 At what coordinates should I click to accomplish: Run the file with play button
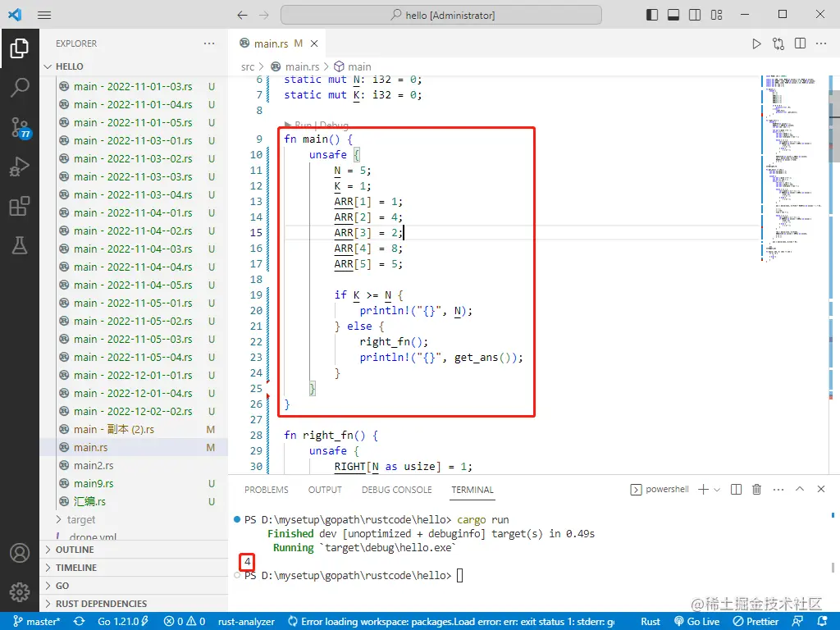point(756,44)
